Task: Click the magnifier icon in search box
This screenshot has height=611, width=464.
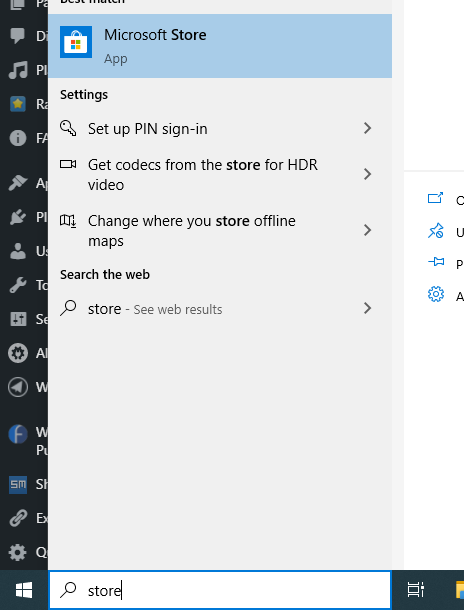Action: click(68, 590)
